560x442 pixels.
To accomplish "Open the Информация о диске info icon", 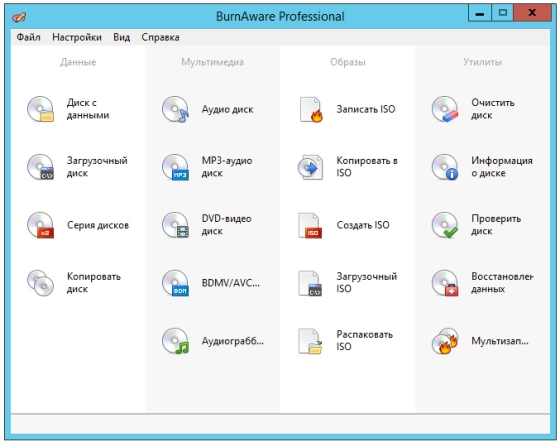I will 445,167.
